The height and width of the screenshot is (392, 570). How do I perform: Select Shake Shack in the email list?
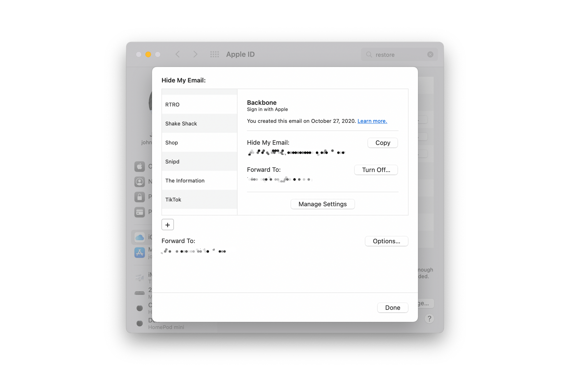click(x=199, y=123)
